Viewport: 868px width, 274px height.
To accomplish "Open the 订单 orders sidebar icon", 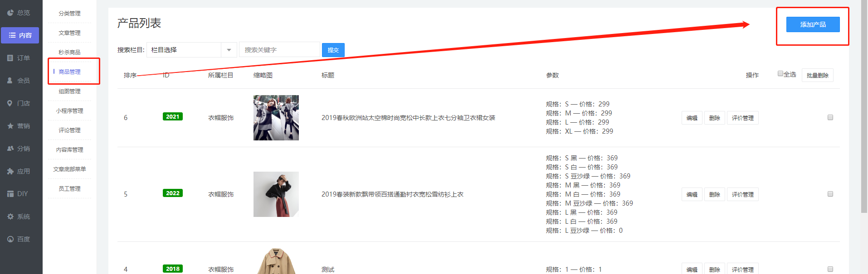I will tap(10, 58).
